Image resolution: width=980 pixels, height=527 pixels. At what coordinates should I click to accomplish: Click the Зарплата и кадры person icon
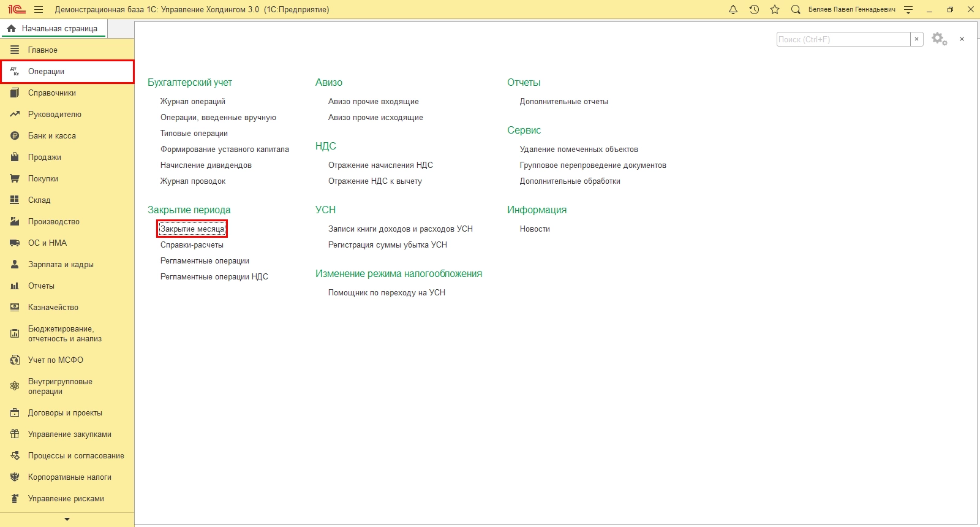15,265
